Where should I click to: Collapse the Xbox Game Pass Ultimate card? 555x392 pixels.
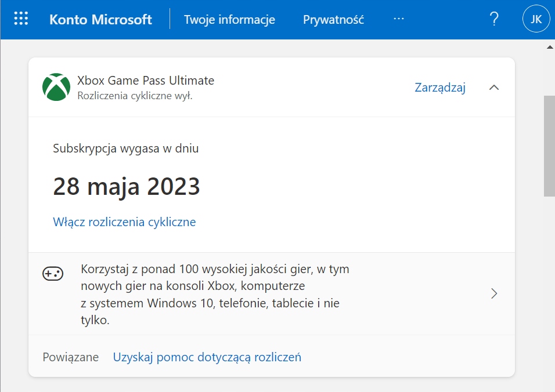click(x=494, y=88)
